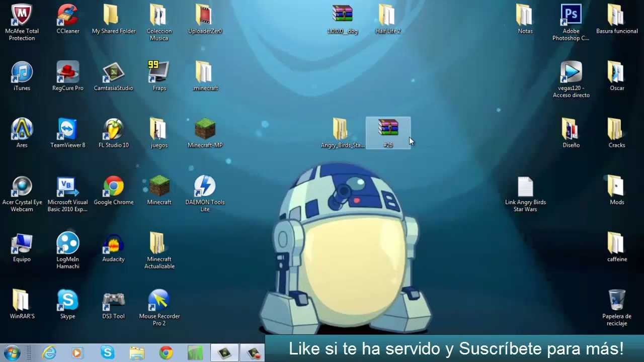The image size is (644, 362).
Task: Open Windows Media Player taskbar icon
Action: tap(77, 353)
